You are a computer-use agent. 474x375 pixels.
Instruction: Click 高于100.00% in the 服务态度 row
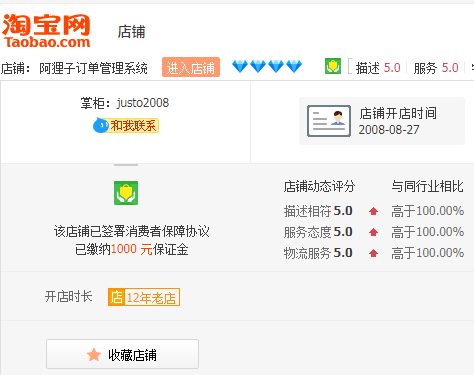[x=428, y=232]
